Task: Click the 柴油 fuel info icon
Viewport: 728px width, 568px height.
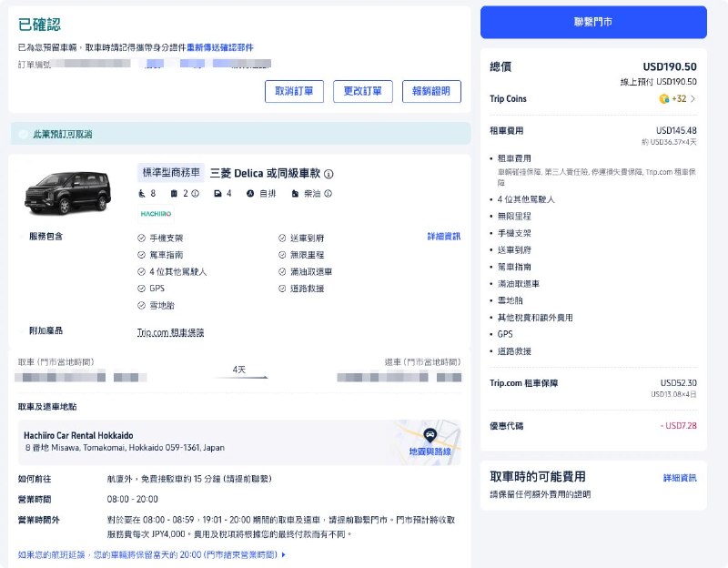Action: click(x=328, y=194)
